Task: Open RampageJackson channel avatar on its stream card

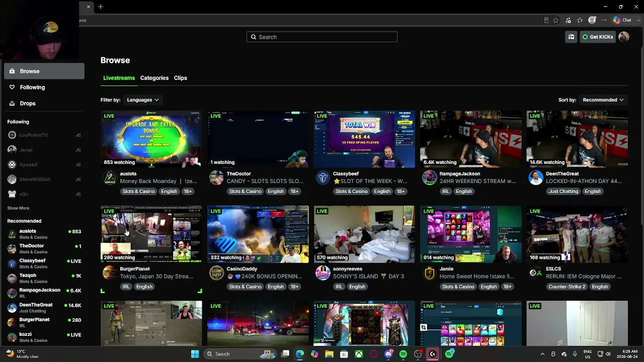Action: tap(429, 177)
